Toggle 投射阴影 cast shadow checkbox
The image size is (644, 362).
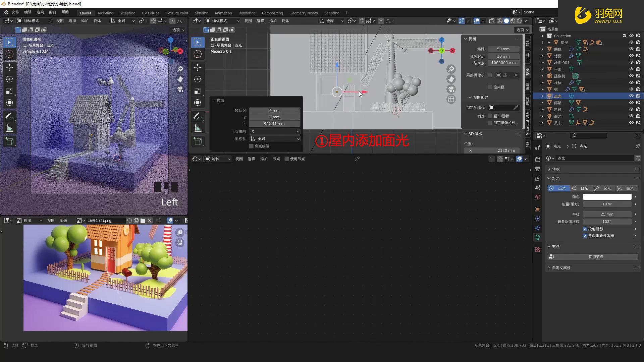click(585, 229)
